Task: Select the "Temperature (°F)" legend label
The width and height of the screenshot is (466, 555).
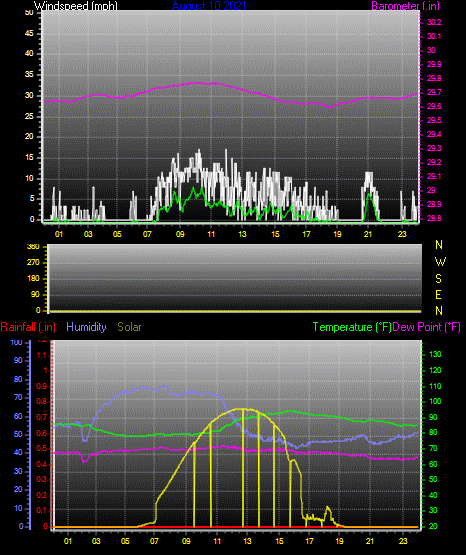Action: pos(352,327)
